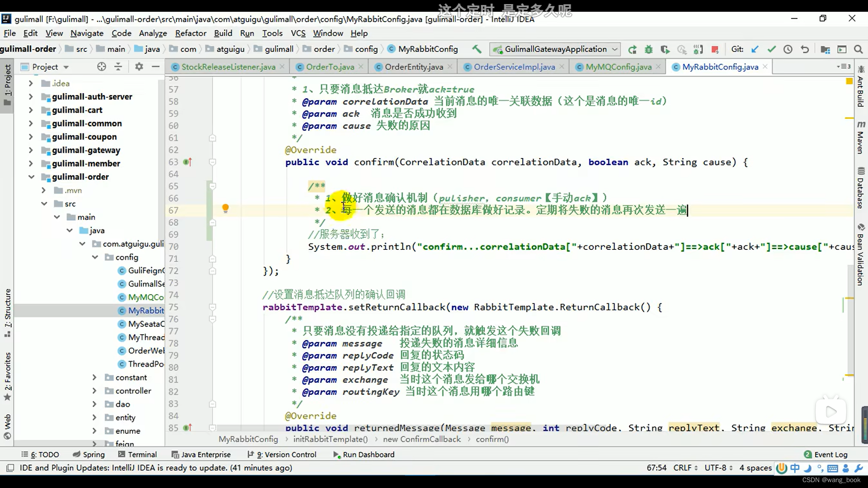Select MyRabbitConfig file in project tree

point(141,310)
